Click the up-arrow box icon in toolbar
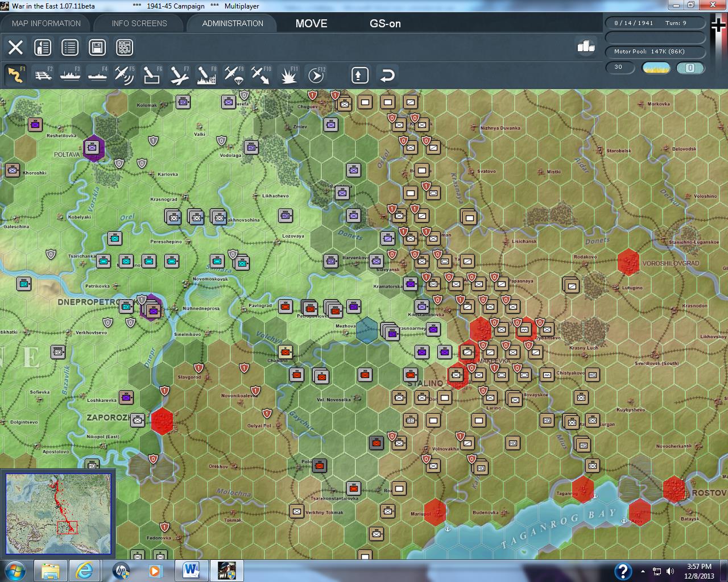Image resolution: width=728 pixels, height=582 pixels. [359, 75]
